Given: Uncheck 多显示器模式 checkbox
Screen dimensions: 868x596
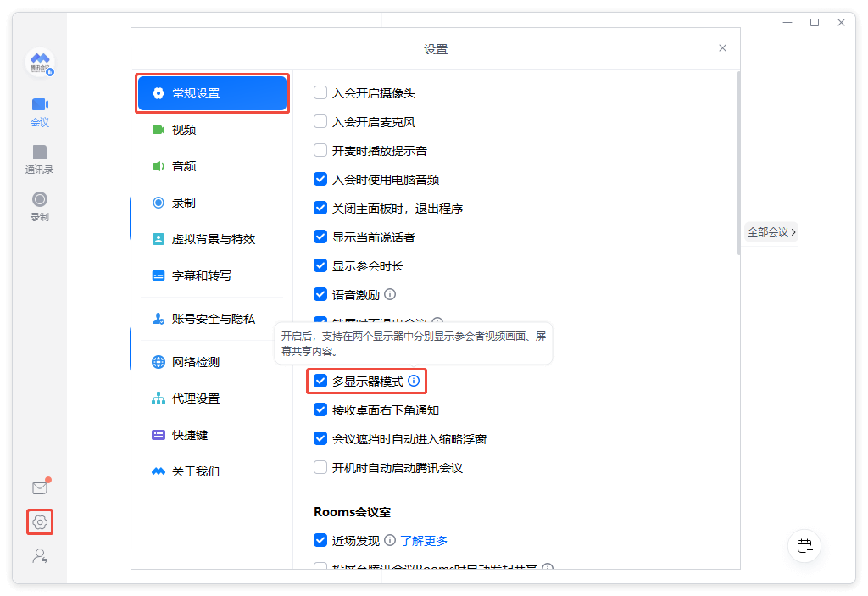Looking at the screenshot, I should pos(320,381).
